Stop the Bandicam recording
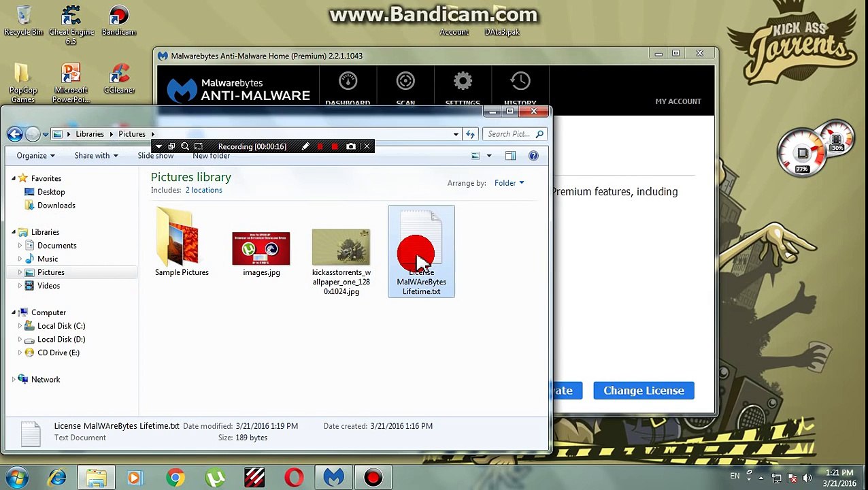 (x=334, y=146)
